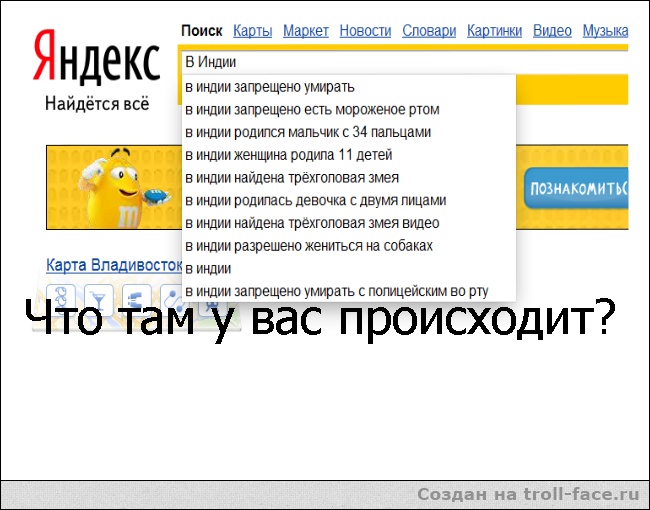650x510 pixels.
Task: Select suggestion 'в индии найдена трёхголовая змея'
Action: click(349, 178)
